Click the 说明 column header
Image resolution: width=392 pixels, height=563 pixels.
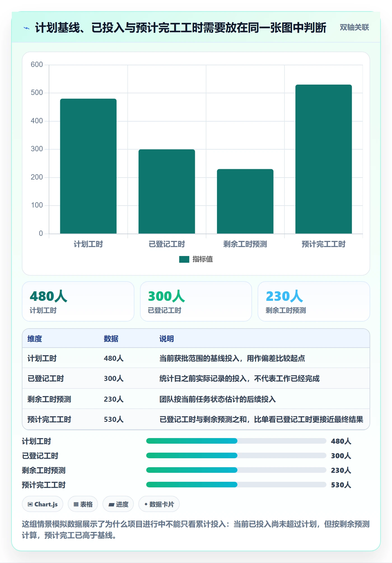coord(167,339)
